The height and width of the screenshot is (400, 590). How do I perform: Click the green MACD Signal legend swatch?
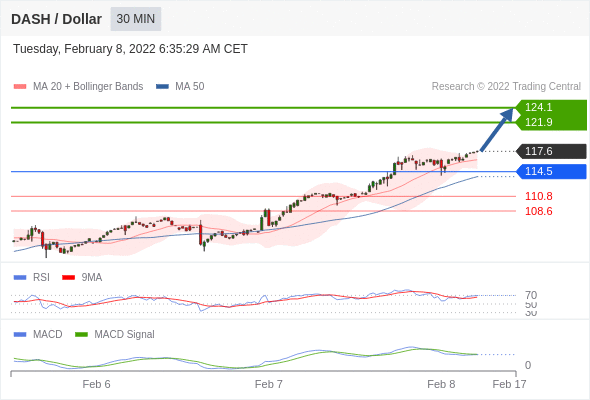click(81, 335)
